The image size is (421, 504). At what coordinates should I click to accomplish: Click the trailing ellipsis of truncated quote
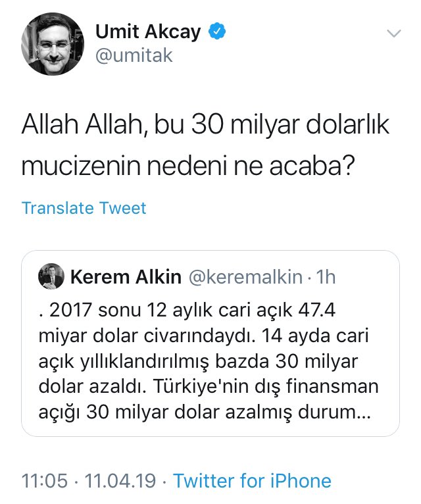tap(364, 413)
